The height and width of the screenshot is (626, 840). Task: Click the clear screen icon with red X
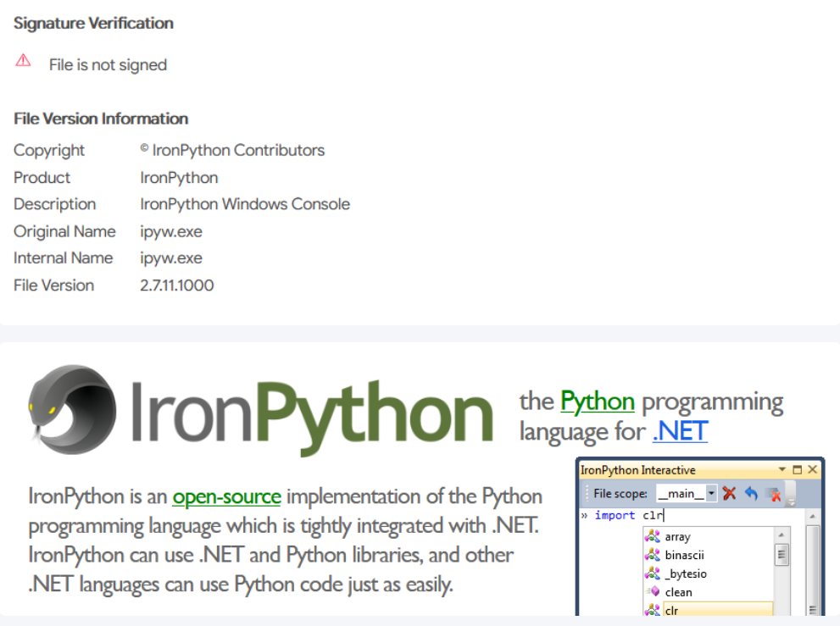coord(773,494)
